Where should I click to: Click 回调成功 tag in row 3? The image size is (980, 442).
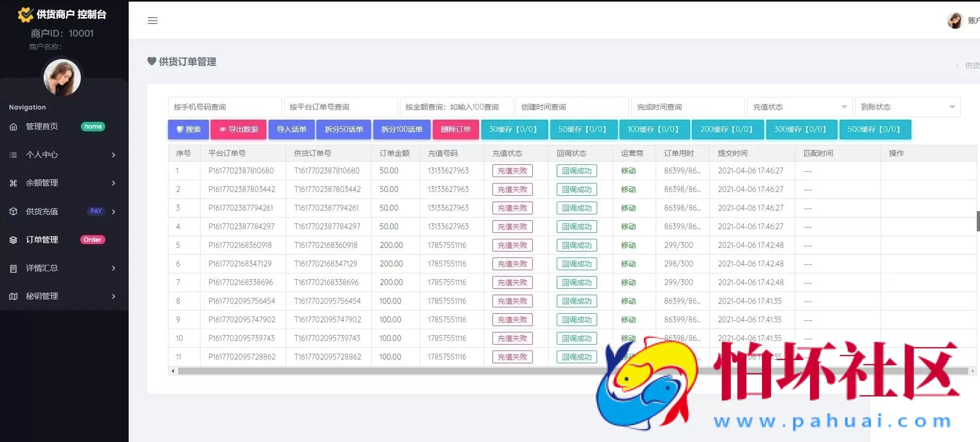click(x=577, y=208)
